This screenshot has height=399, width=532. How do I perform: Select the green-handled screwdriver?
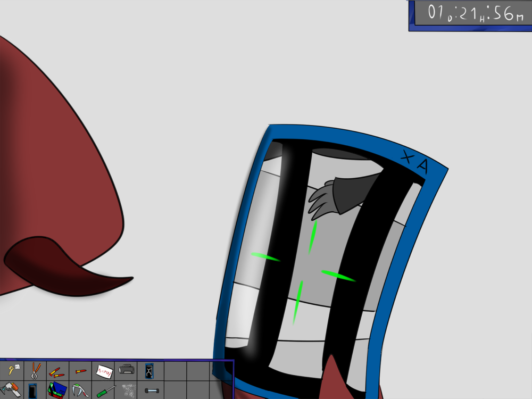104,391
